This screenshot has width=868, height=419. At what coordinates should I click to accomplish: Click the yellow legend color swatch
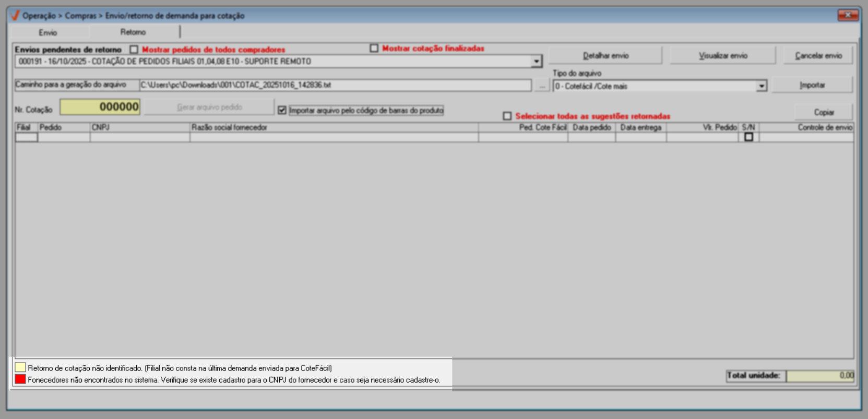coord(20,367)
